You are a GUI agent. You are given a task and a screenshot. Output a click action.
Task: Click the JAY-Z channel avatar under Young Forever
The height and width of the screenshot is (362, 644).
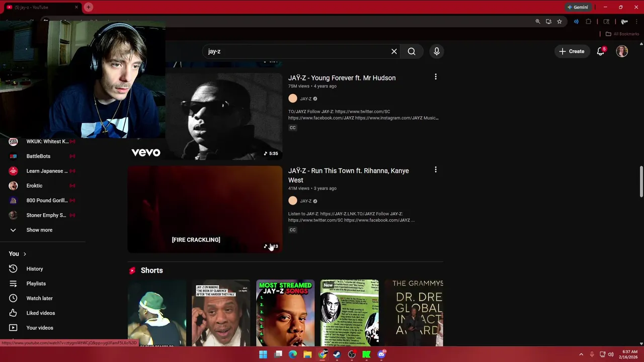293,99
